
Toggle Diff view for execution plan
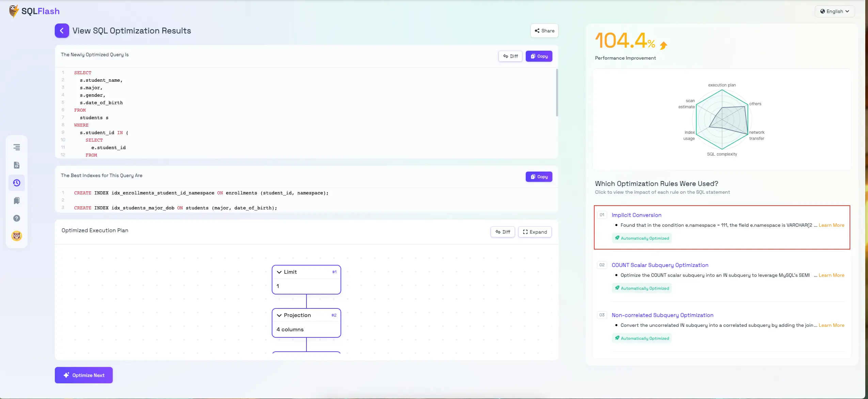(x=503, y=232)
